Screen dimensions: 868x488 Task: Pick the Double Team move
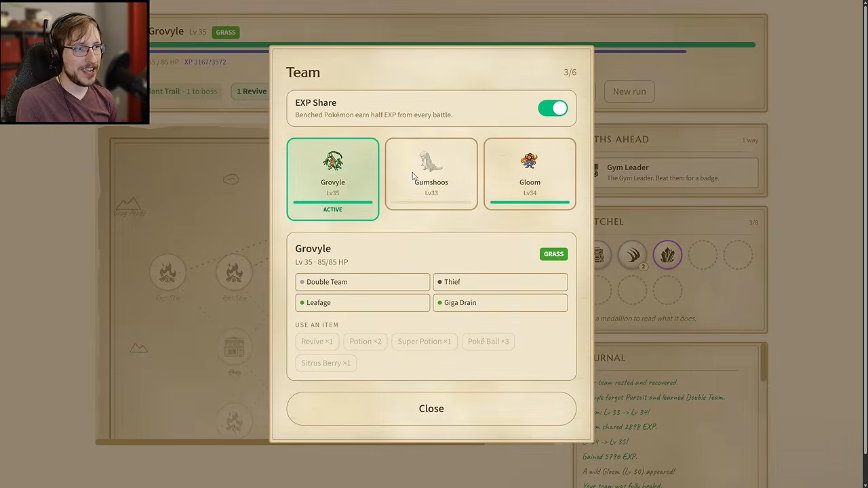362,282
